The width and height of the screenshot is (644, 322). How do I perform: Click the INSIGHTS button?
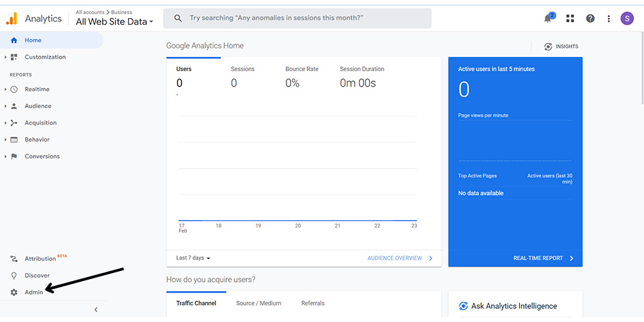pos(561,46)
